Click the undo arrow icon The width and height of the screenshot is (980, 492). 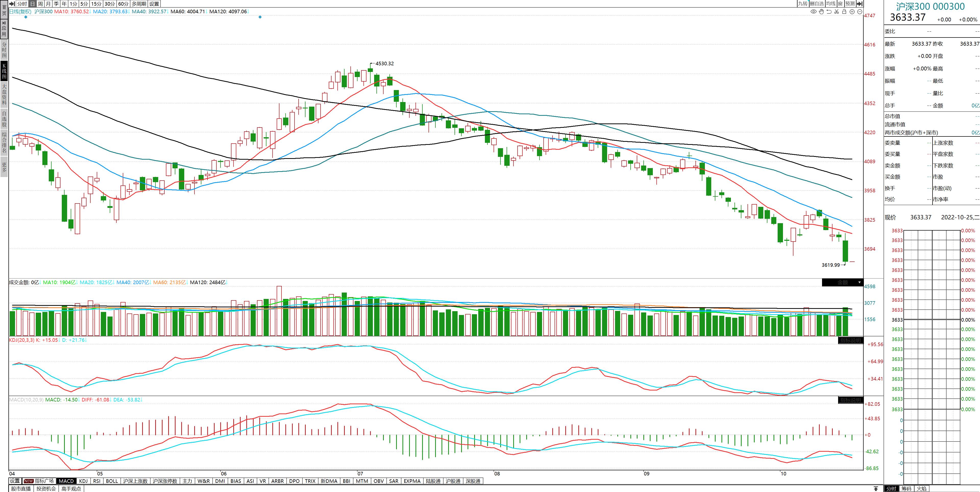click(x=829, y=12)
